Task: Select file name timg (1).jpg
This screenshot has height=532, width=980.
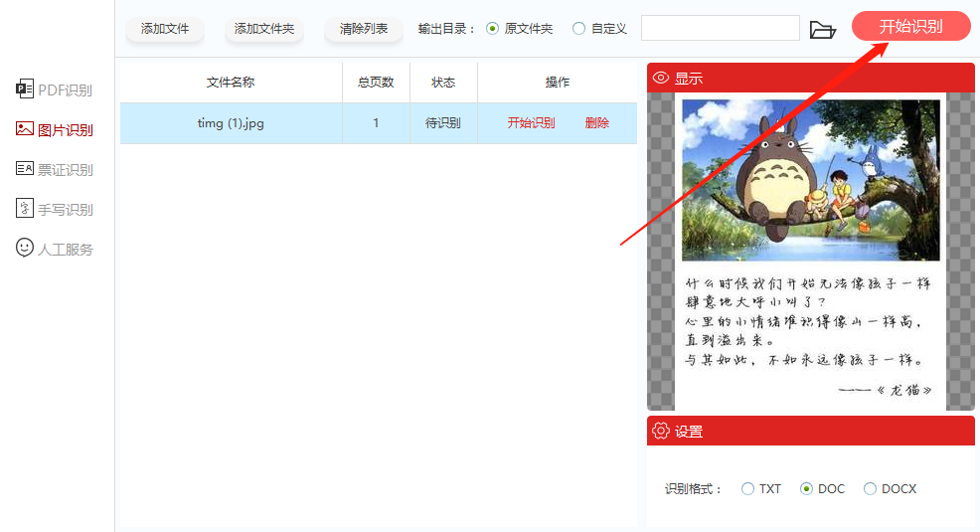Action: click(x=231, y=123)
